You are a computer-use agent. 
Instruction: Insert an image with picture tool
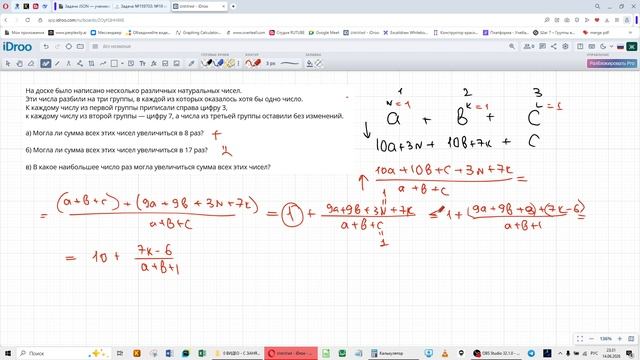click(177, 63)
